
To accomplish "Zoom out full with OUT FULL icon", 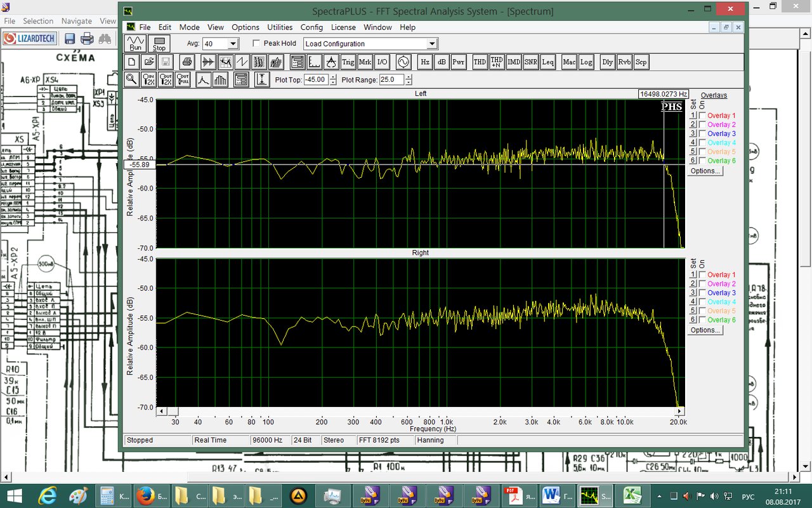I will click(x=183, y=80).
